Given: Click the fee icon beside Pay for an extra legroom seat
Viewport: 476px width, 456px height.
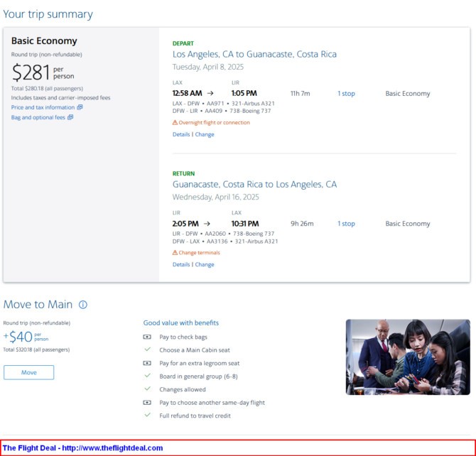Looking at the screenshot, I should (147, 363).
